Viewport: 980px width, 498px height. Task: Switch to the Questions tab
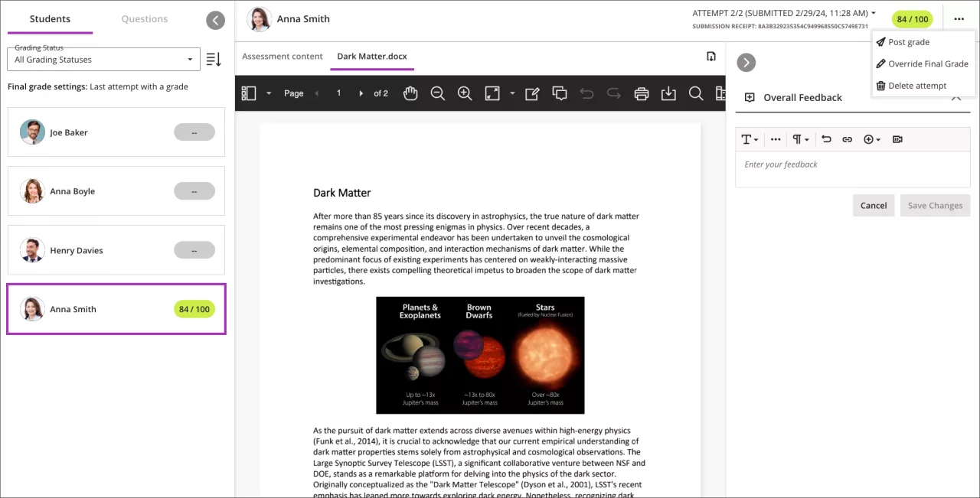pyautogui.click(x=144, y=19)
